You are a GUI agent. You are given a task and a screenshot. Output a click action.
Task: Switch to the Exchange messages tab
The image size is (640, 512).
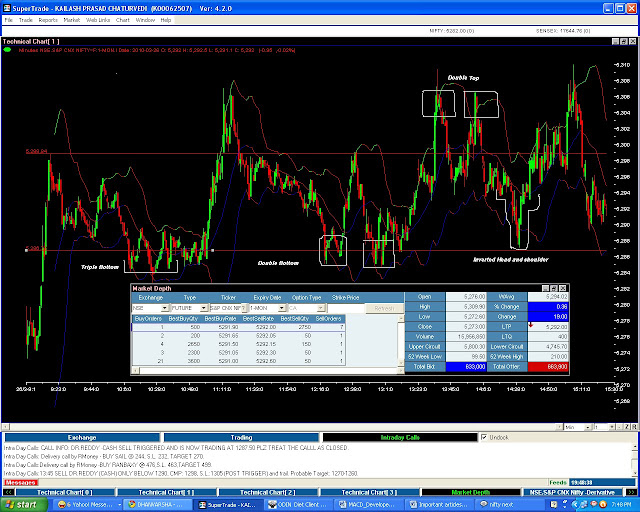tap(82, 437)
